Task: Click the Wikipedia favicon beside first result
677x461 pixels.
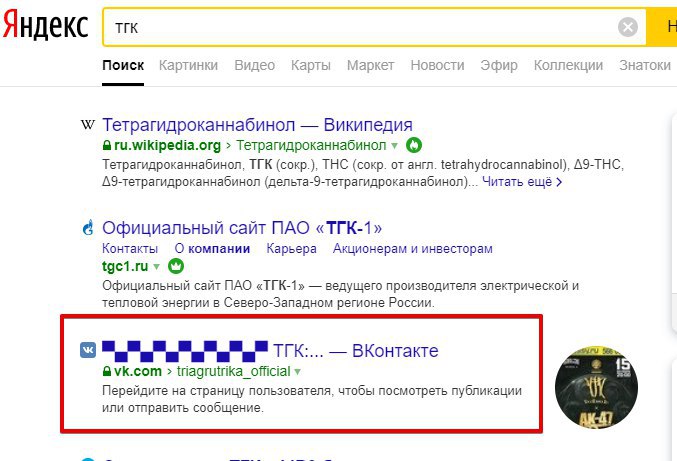Action: [88, 125]
